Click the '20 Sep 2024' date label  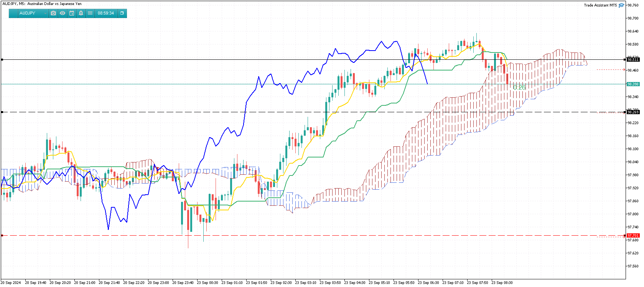(11, 283)
